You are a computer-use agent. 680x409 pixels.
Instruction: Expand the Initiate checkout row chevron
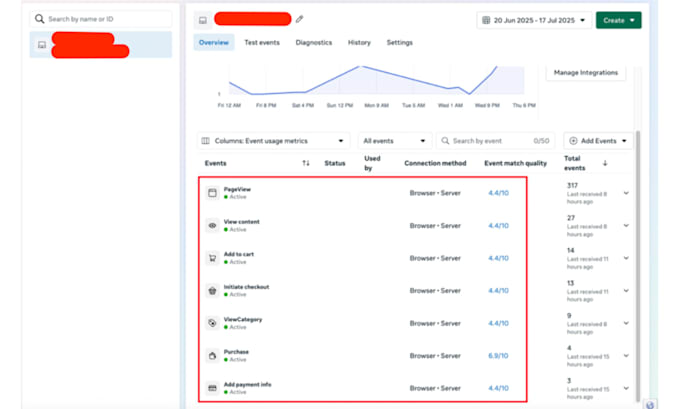[x=626, y=291]
